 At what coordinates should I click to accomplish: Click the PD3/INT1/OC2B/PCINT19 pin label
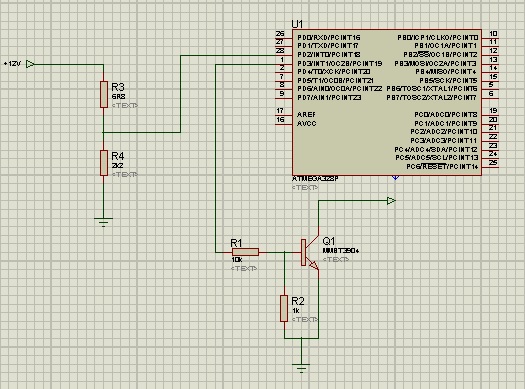pyautogui.click(x=340, y=63)
